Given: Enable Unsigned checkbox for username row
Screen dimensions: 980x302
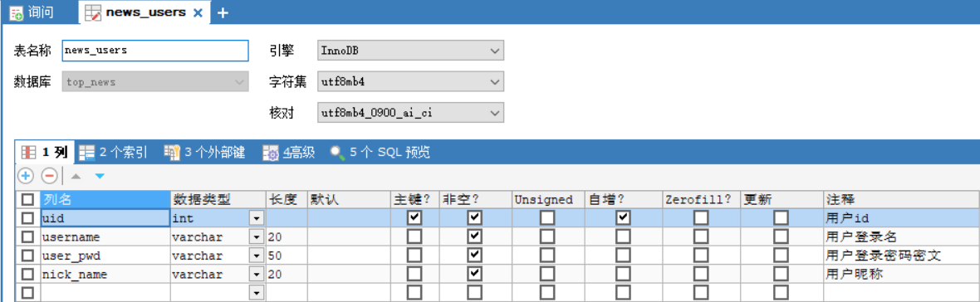Looking at the screenshot, I should coord(547,236).
